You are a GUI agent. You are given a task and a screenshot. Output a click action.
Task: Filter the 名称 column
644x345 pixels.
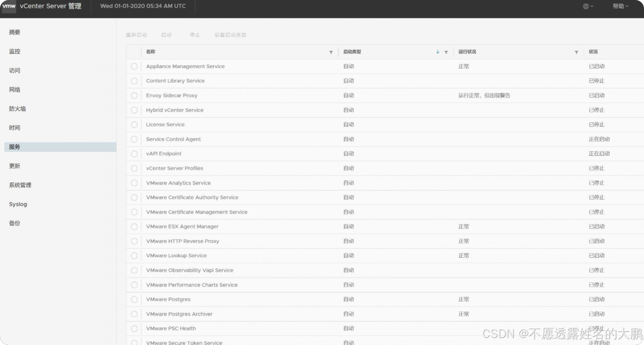331,52
